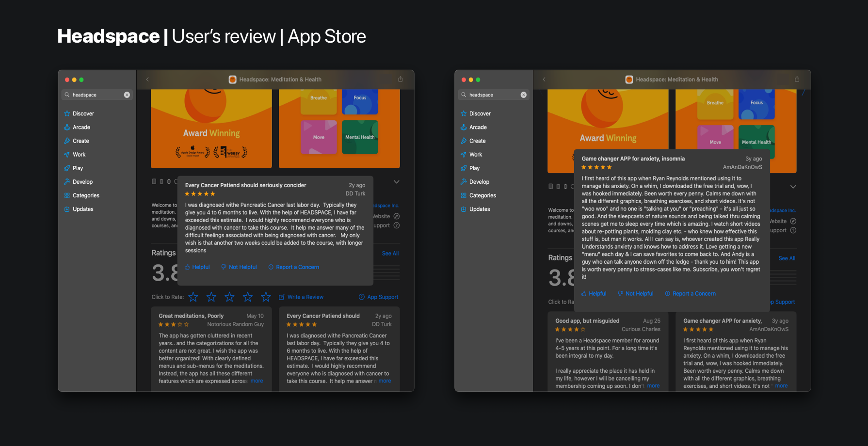Screen dimensions: 868x446
Task: Expand the description chevron in the left window
Action: 397,182
